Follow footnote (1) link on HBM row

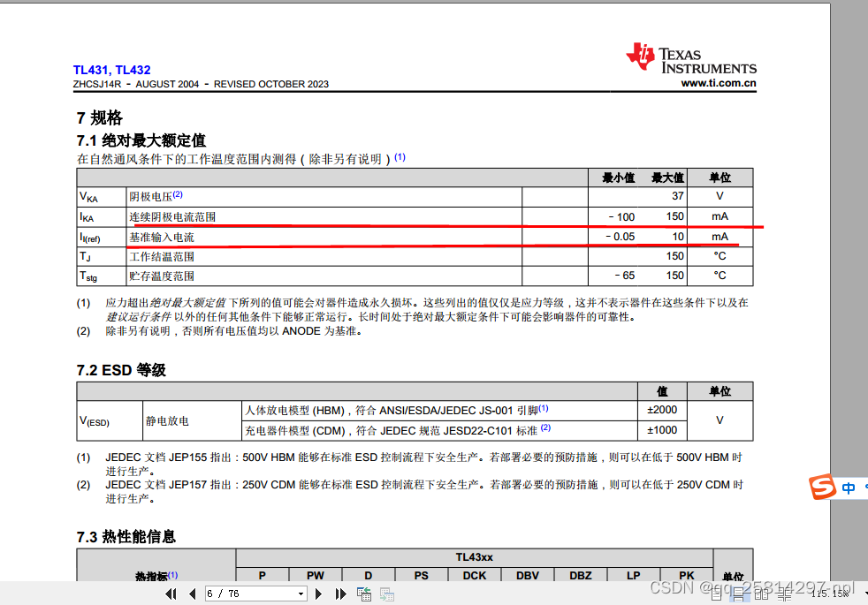pos(543,408)
